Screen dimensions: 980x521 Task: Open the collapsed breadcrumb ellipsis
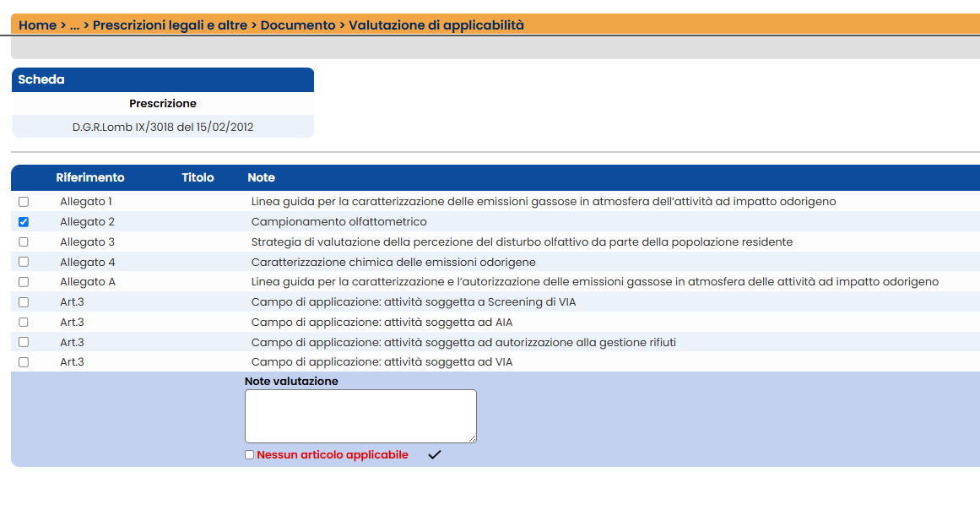pyautogui.click(x=74, y=25)
